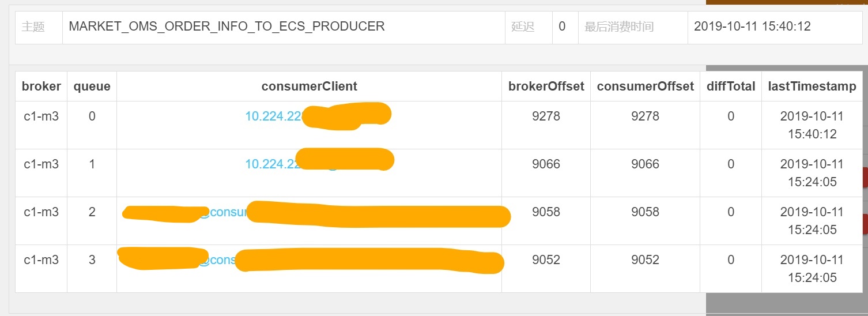Viewport: 868px width, 316px height.
Task: Click the lastTimestamp column header
Action: pyautogui.click(x=812, y=86)
